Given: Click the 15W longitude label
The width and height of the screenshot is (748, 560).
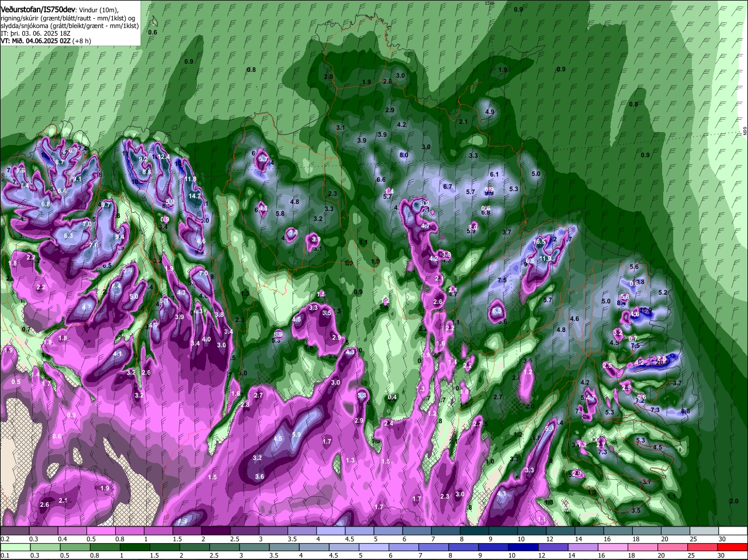Looking at the screenshot, I should [x=489, y=3].
